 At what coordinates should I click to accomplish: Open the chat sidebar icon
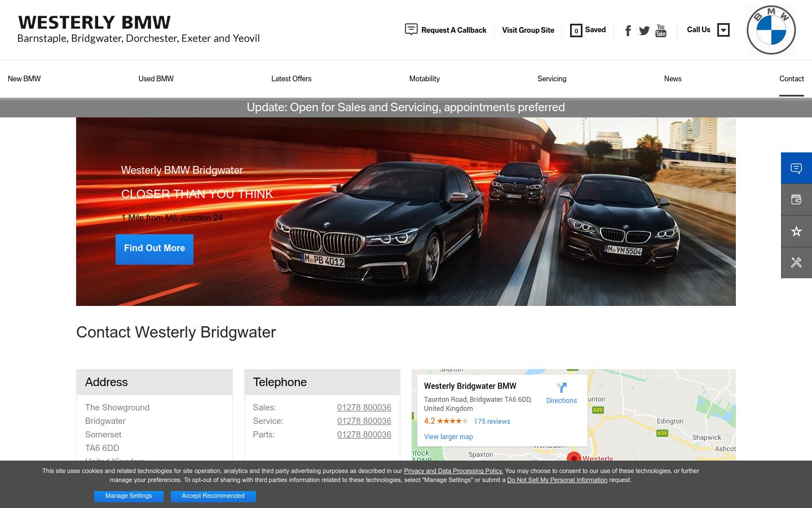point(796,168)
